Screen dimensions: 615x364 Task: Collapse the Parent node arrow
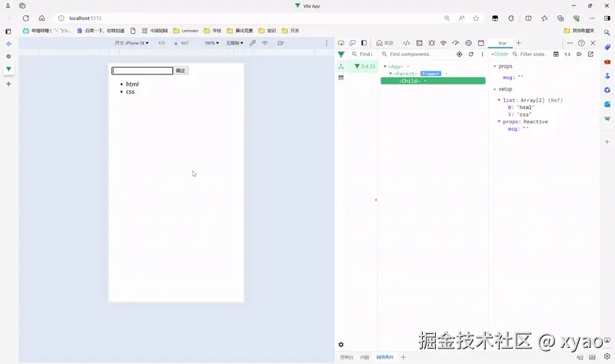point(391,74)
